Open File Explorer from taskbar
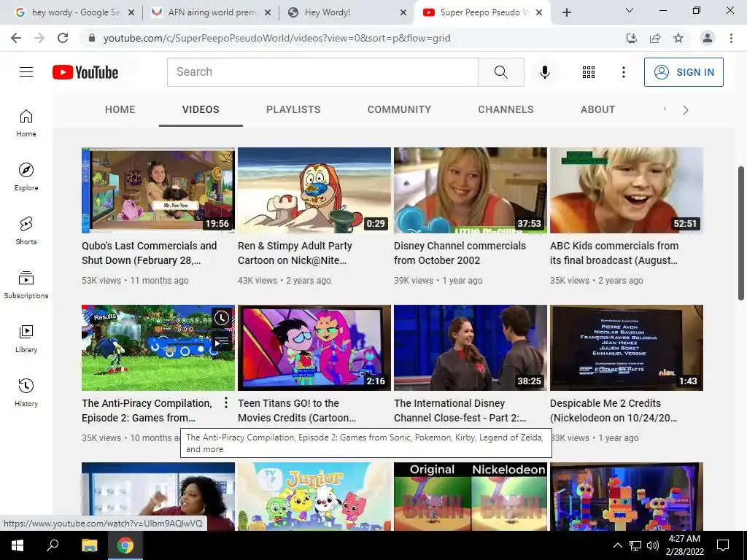 click(x=89, y=545)
